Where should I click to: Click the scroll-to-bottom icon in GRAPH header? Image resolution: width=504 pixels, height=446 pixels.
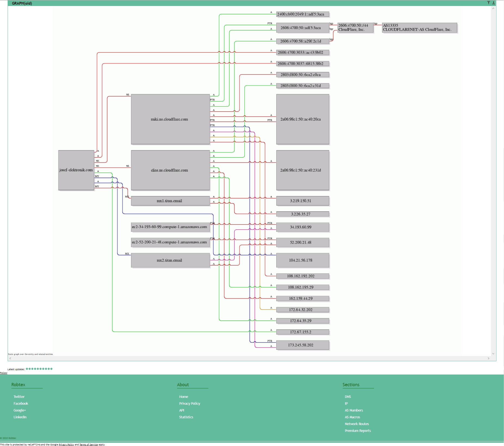click(493, 3)
